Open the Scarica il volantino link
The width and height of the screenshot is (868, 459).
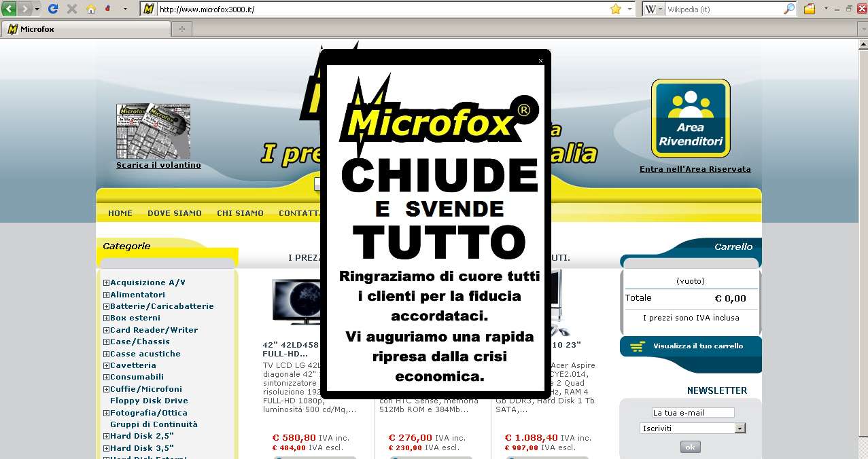(x=158, y=165)
